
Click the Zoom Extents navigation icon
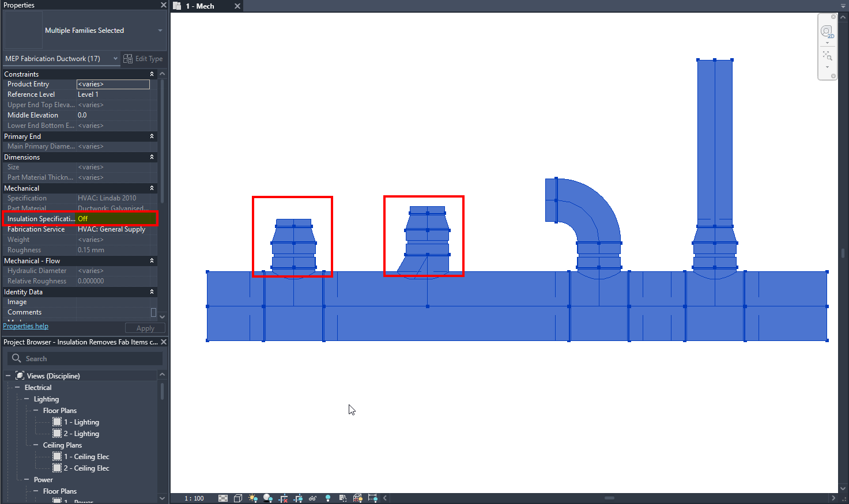pos(827,56)
